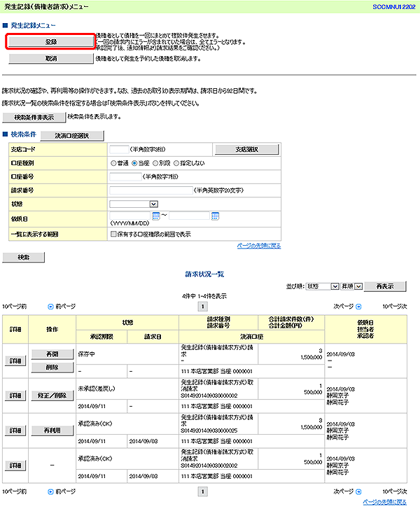Image resolution: width=420 pixels, height=511 pixels.
Task: Click bottom 次ページ arrow icon
Action: click(x=358, y=491)
